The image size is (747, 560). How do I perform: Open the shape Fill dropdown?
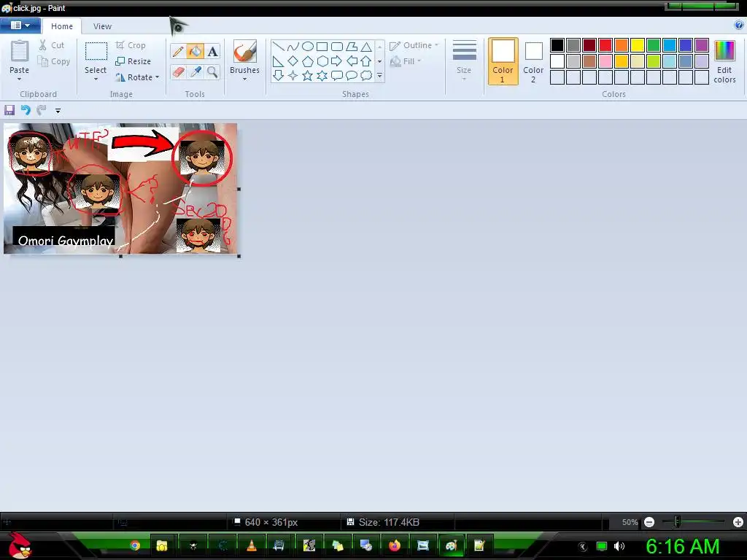point(406,61)
